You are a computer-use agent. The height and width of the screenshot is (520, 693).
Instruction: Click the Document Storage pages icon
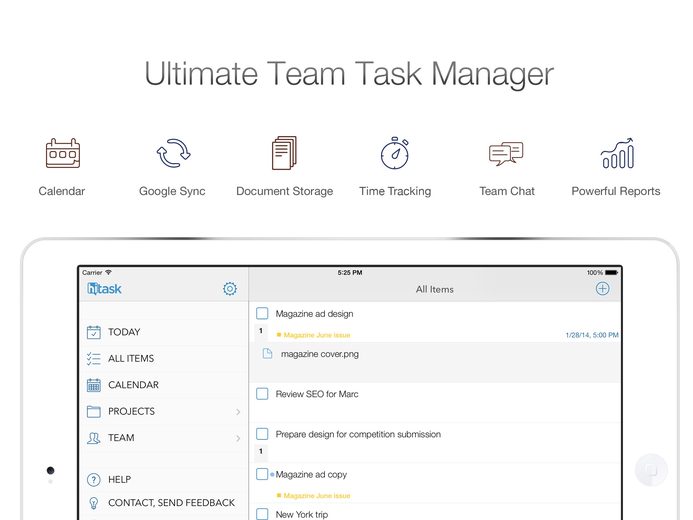point(284,153)
